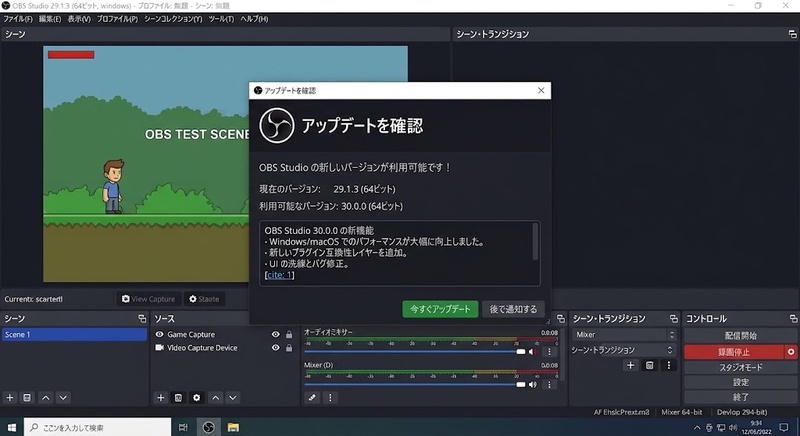The image size is (800, 436).
Task: Click the OBS Studio icon in the taskbar
Action: pyautogui.click(x=208, y=427)
